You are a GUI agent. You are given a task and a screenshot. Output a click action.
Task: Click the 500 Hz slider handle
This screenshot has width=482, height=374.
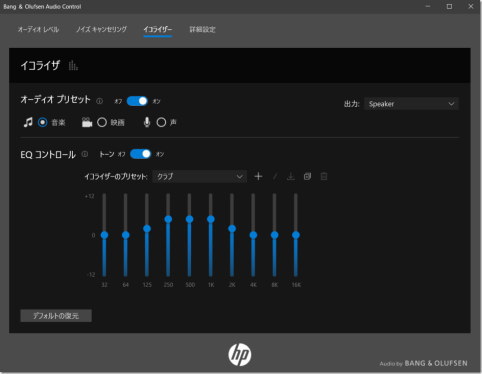click(189, 219)
